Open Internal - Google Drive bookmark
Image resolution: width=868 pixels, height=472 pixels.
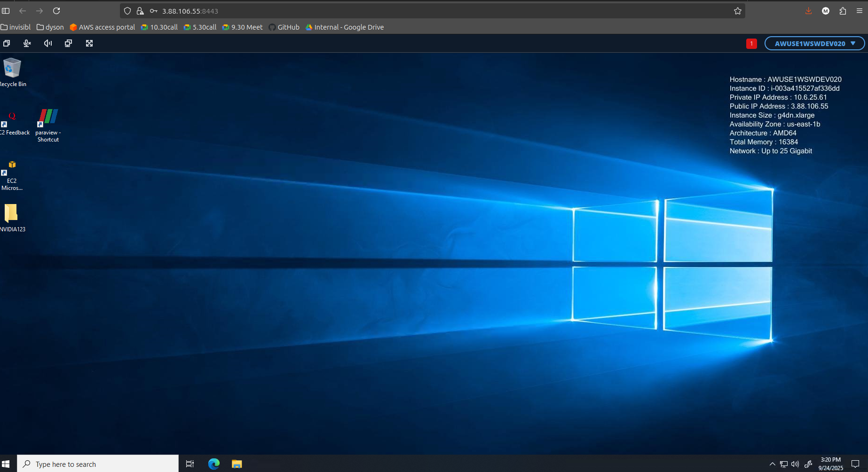[345, 27]
